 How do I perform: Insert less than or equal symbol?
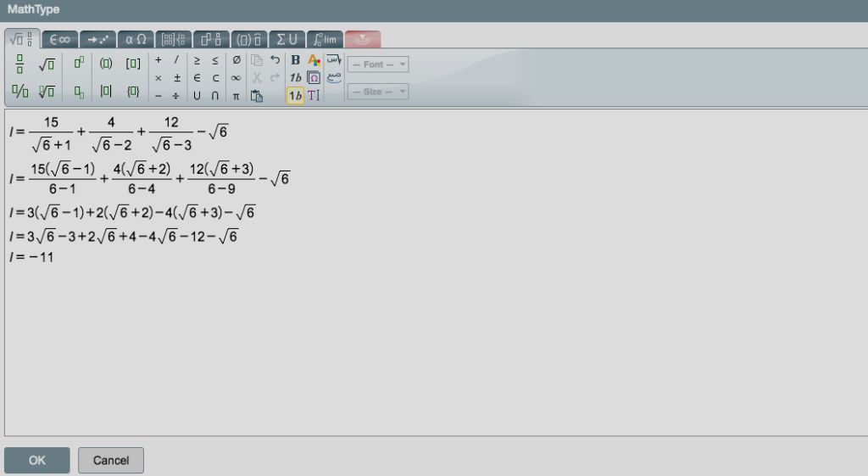click(x=215, y=60)
